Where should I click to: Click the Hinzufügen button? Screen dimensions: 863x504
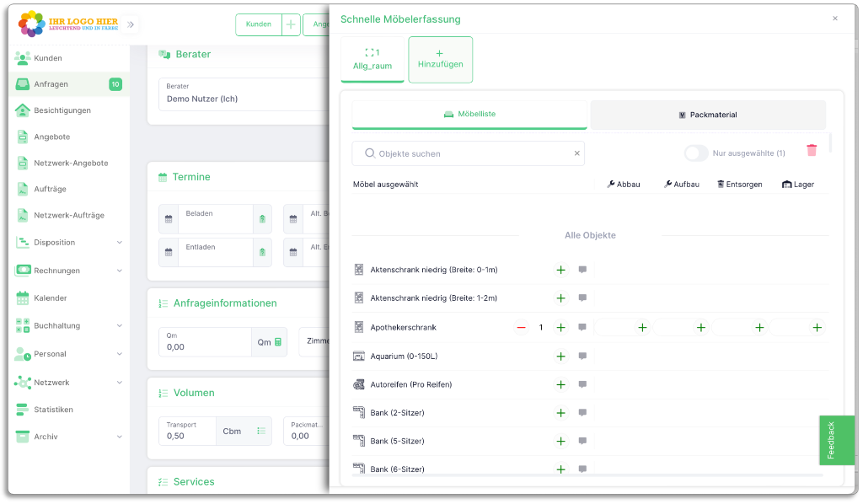pyautogui.click(x=440, y=59)
